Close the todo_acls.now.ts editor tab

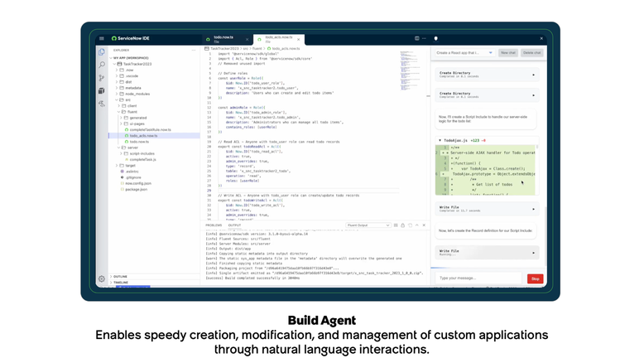299,40
